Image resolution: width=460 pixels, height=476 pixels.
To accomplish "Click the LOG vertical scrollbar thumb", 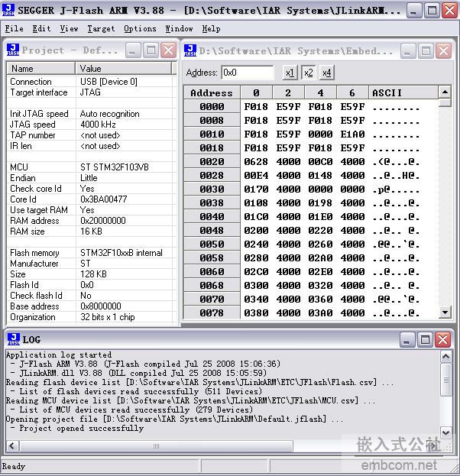I will [x=445, y=380].
